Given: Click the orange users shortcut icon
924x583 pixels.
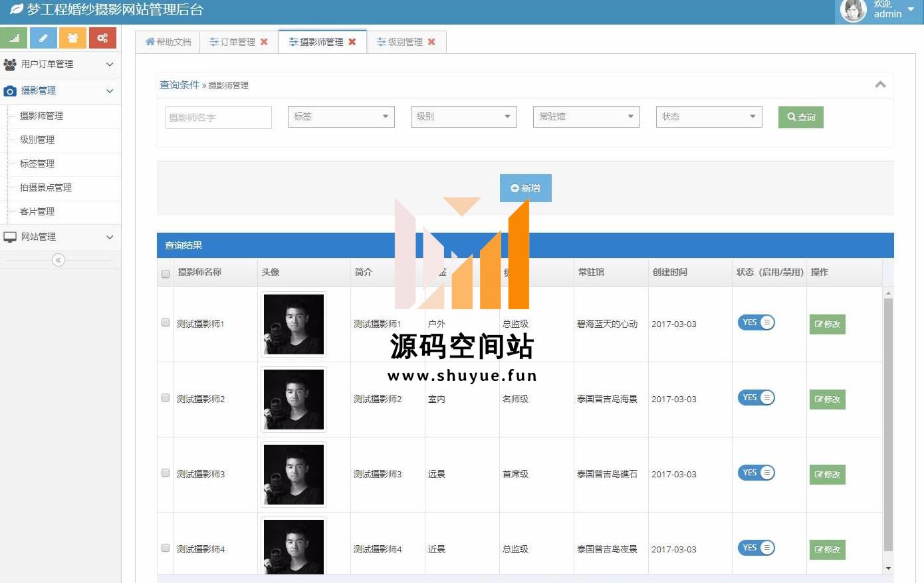Looking at the screenshot, I should 72,38.
